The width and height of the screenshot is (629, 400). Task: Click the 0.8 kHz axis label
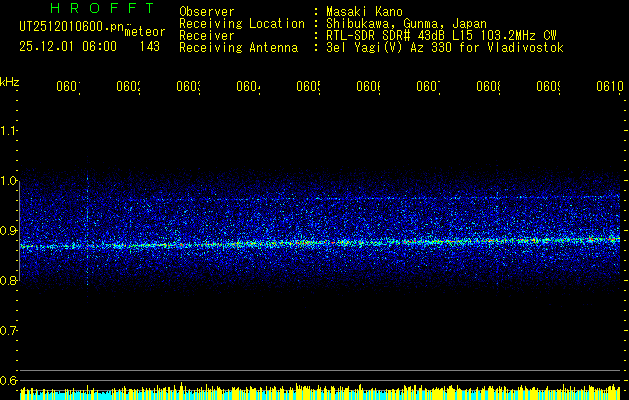click(x=8, y=280)
